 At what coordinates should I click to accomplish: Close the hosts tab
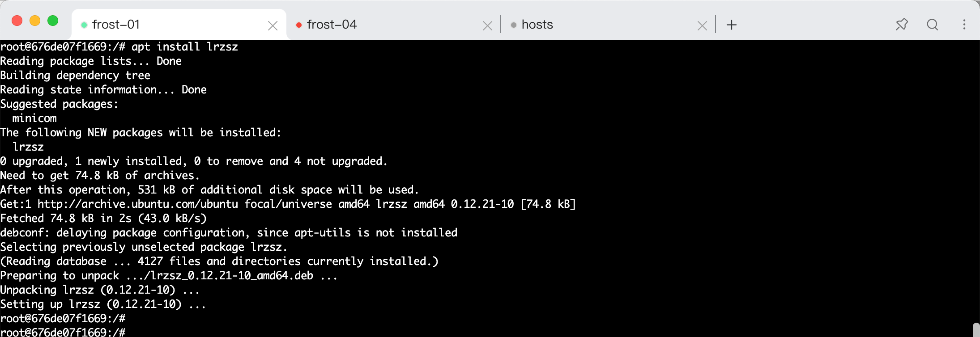point(702,26)
